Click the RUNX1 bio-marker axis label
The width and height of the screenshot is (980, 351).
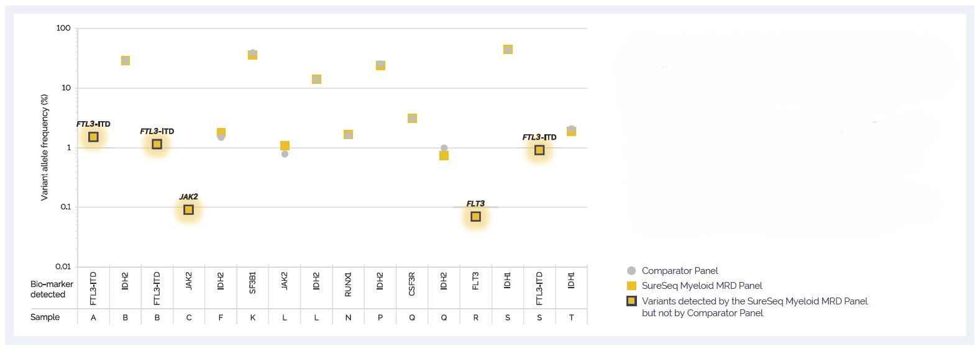(x=348, y=284)
